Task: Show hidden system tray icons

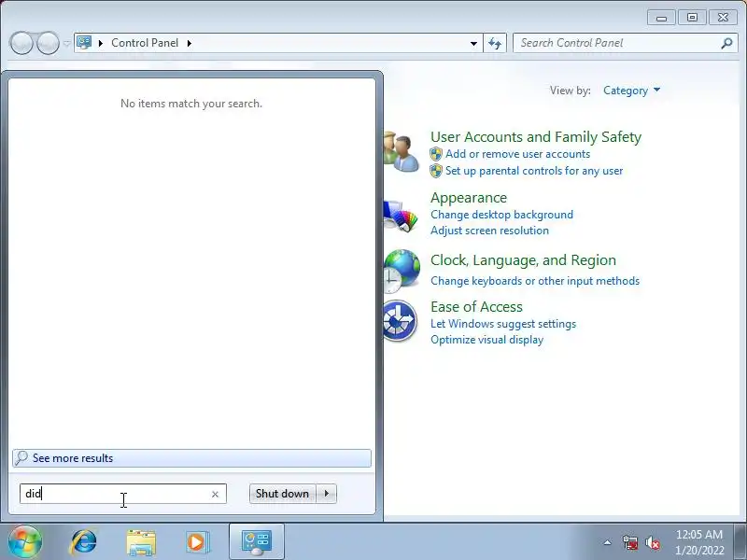Action: pyautogui.click(x=608, y=542)
